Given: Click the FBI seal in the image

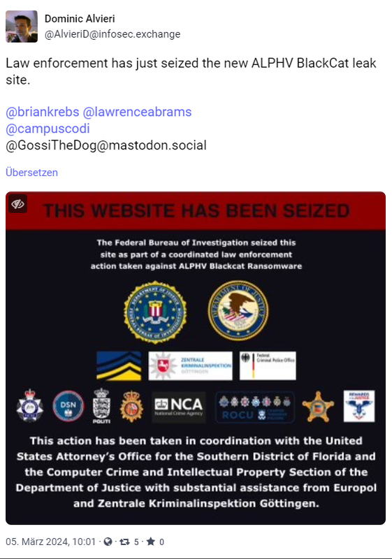Looking at the screenshot, I should click(155, 312).
